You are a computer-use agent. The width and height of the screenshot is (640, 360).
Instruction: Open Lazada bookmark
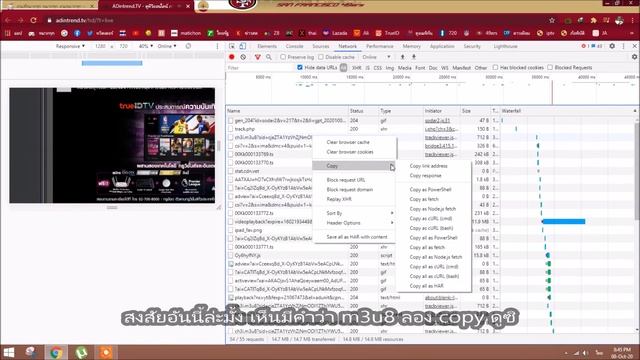coord(335,33)
